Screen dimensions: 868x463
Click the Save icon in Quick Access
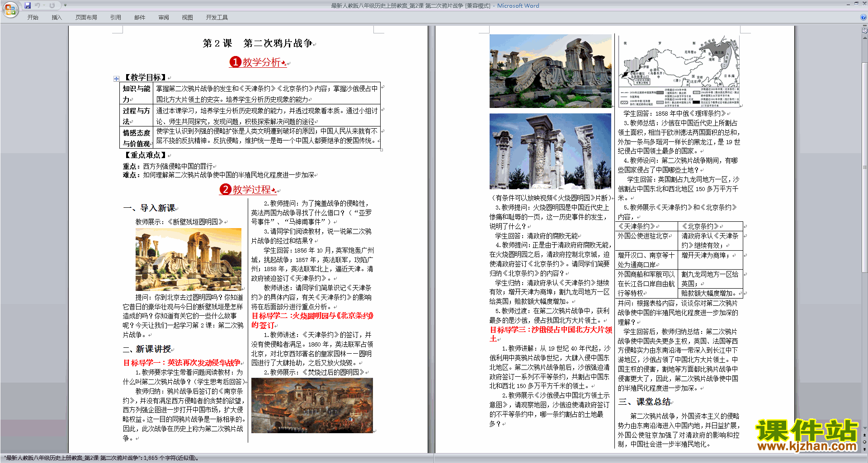click(28, 5)
